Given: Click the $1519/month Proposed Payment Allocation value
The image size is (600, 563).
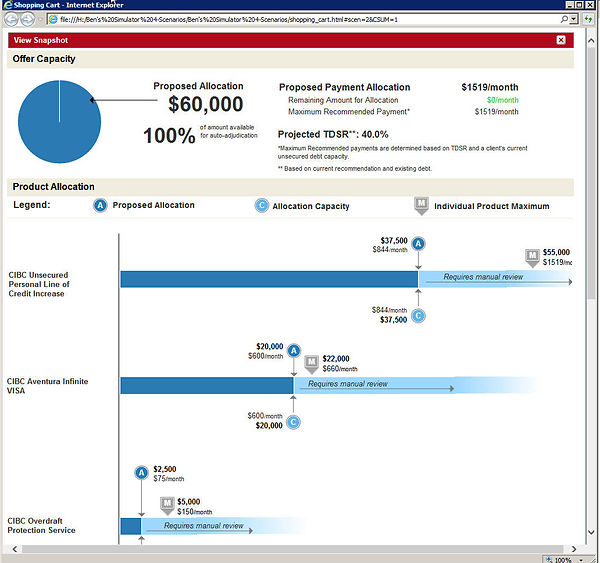Looking at the screenshot, I should [490, 87].
